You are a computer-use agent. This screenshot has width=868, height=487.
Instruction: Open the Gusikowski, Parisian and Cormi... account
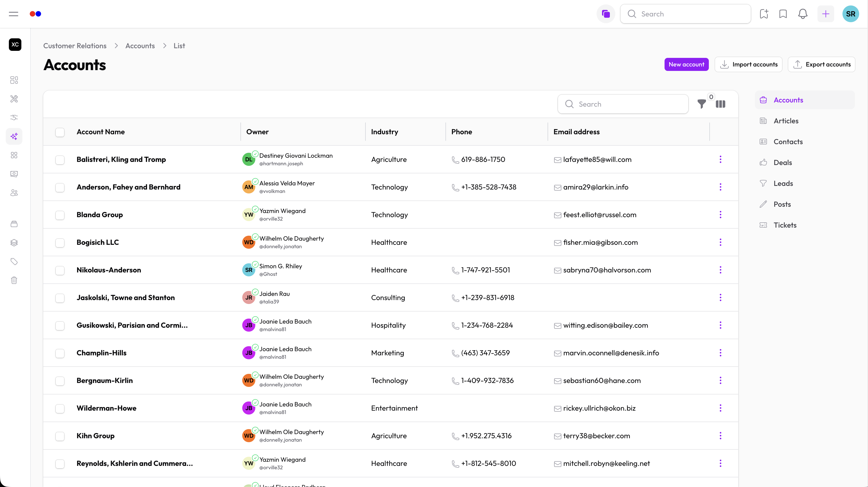pos(132,325)
